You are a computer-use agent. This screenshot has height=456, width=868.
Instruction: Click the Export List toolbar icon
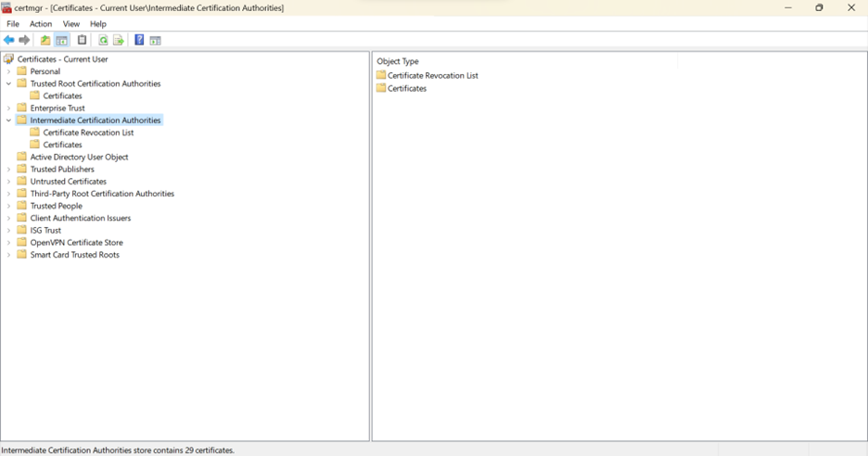click(x=119, y=40)
